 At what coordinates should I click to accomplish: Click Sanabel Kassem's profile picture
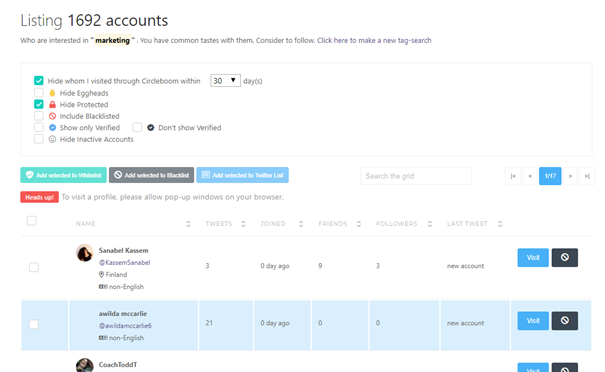pos(84,253)
